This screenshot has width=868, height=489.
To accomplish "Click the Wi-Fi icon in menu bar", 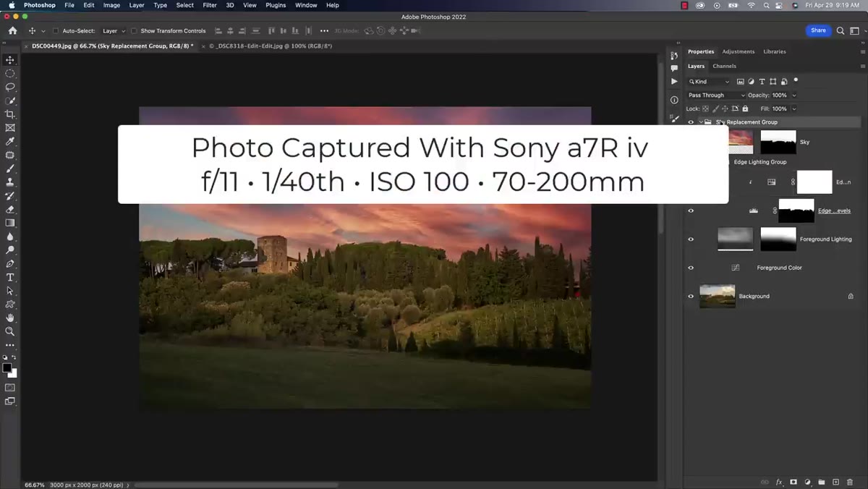I will point(751,5).
